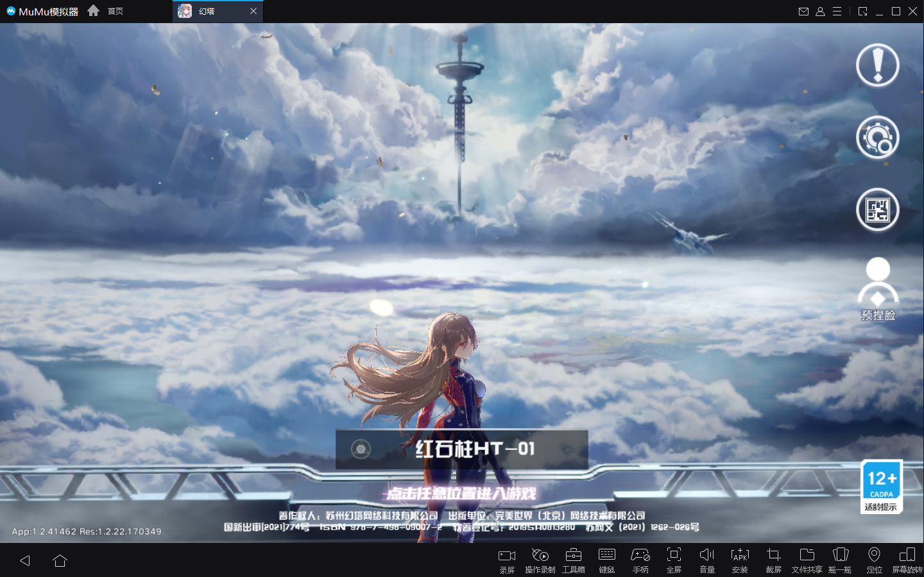924x577 pixels.
Task: Click the window resize arrow icon in title bar
Action: tap(862, 12)
